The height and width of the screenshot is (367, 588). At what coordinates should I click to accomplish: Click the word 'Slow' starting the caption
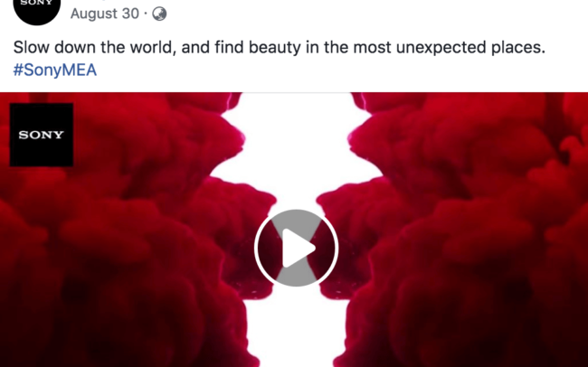click(x=32, y=48)
